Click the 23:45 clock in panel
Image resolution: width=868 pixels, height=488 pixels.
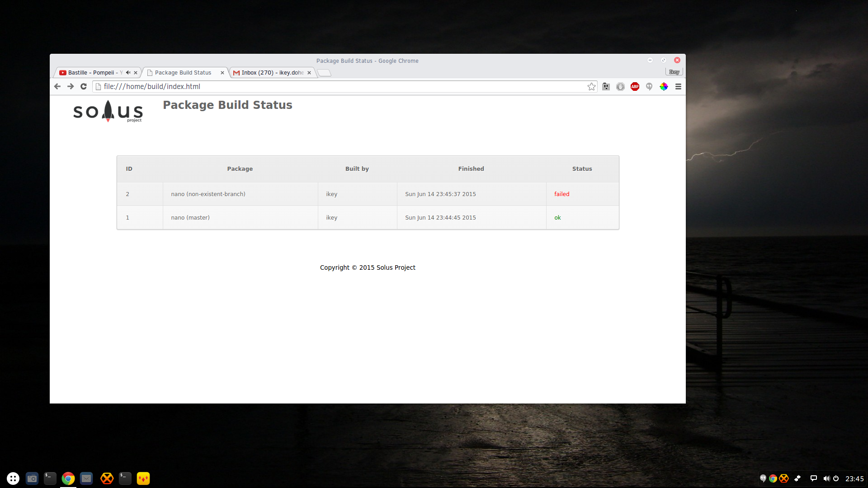854,479
